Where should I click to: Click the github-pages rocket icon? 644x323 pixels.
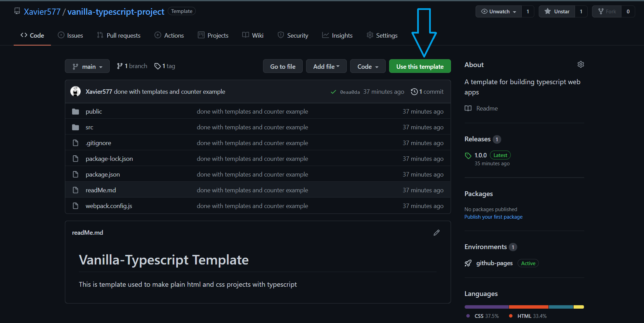(468, 263)
